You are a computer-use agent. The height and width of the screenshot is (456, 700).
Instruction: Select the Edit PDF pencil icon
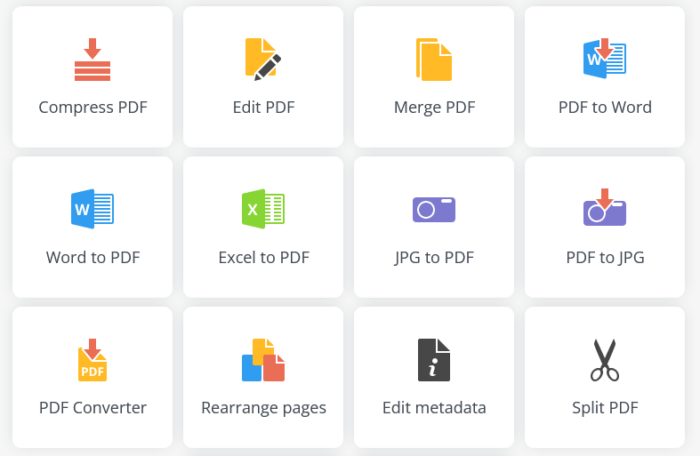click(x=263, y=59)
